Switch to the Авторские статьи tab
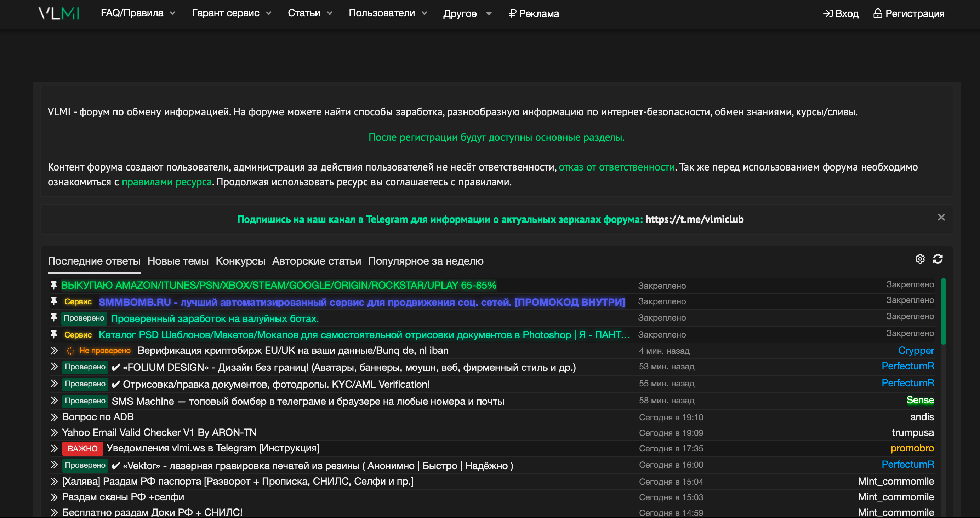This screenshot has width=980, height=518. tap(317, 261)
